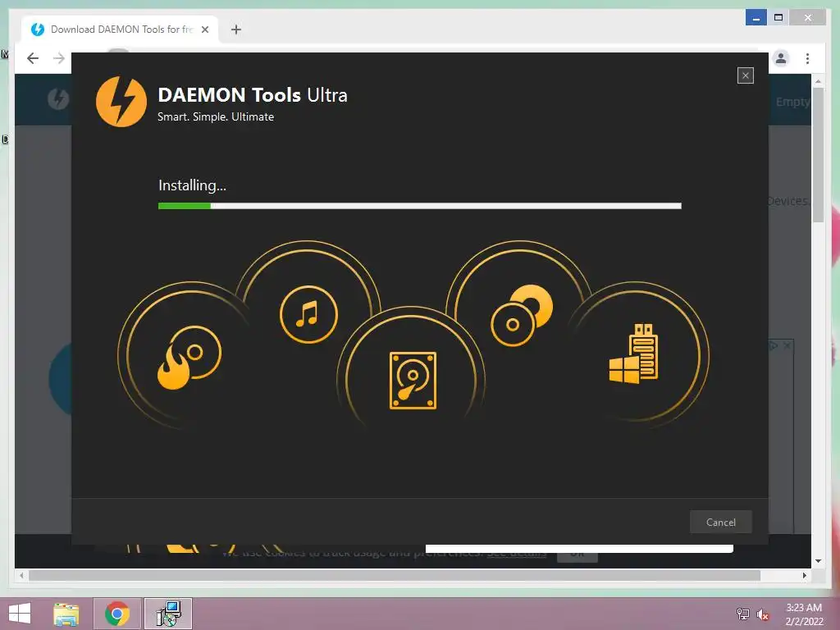This screenshot has width=840, height=630.
Task: Cancel the DAEMON Tools Ultra installation
Action: pos(720,522)
